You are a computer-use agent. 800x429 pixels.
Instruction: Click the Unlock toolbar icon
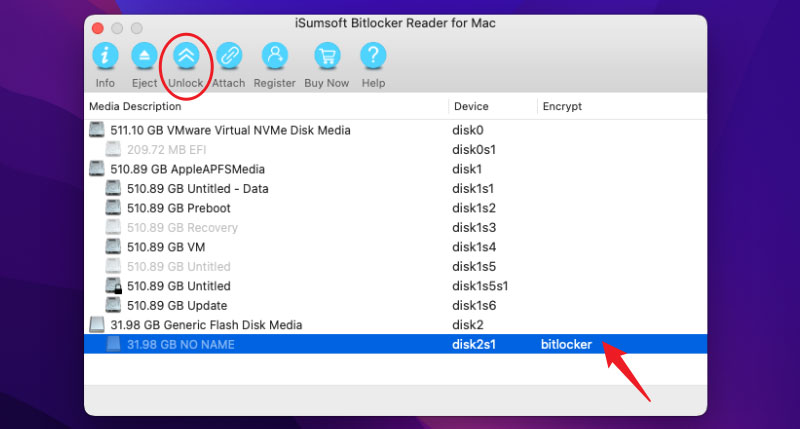pos(186,56)
